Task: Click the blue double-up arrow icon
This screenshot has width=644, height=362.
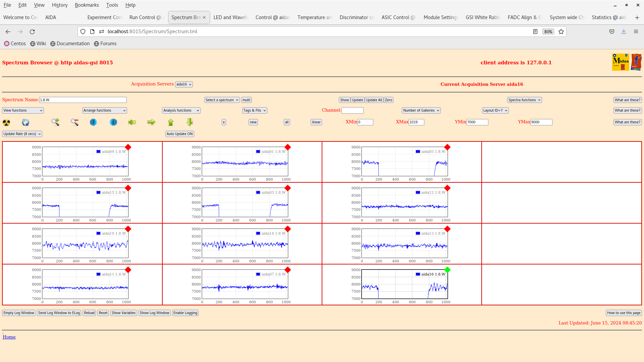Action: coord(113,122)
